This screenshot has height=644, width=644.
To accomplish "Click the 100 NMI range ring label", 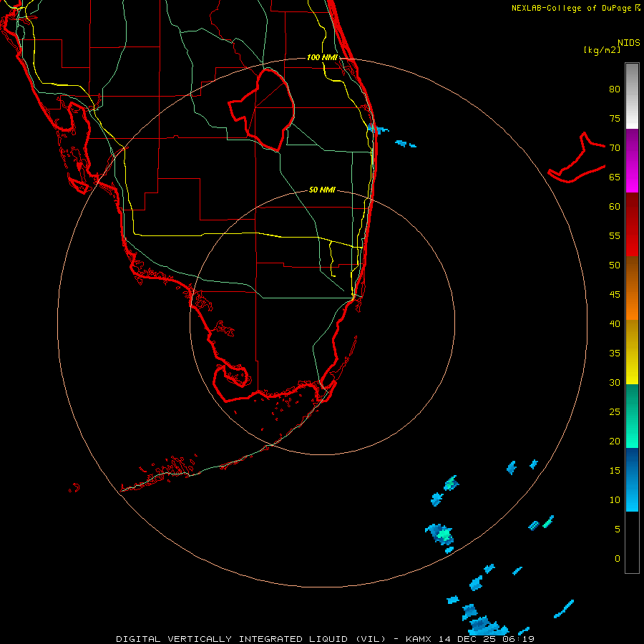I will click(322, 57).
